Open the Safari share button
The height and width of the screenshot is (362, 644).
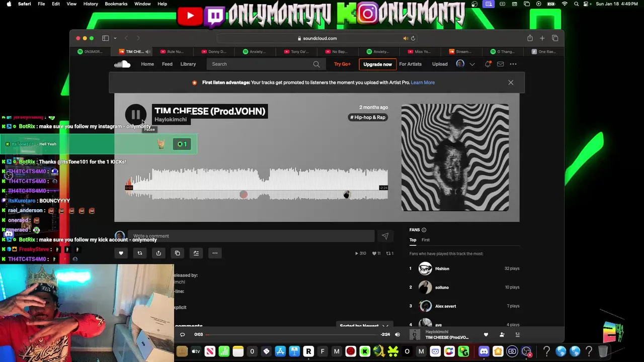(x=530, y=38)
